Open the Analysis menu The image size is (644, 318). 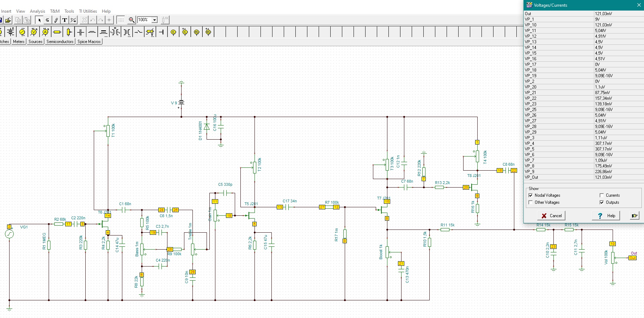click(x=37, y=11)
